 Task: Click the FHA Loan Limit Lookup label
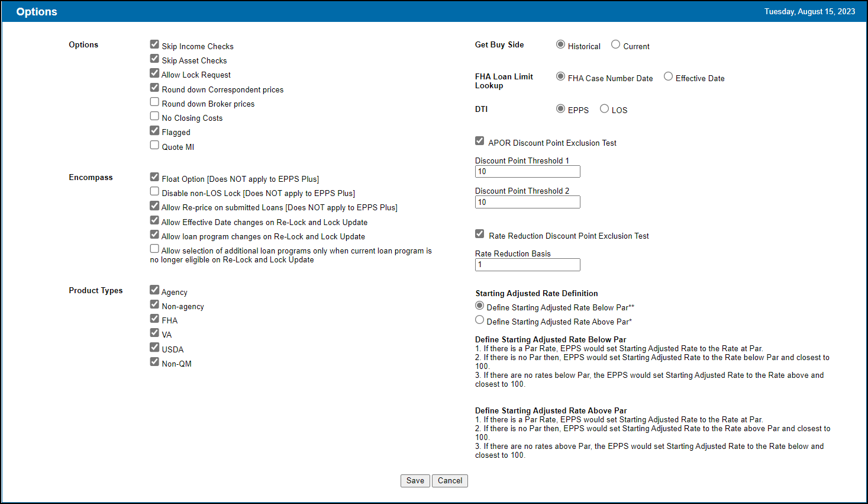[x=504, y=81]
